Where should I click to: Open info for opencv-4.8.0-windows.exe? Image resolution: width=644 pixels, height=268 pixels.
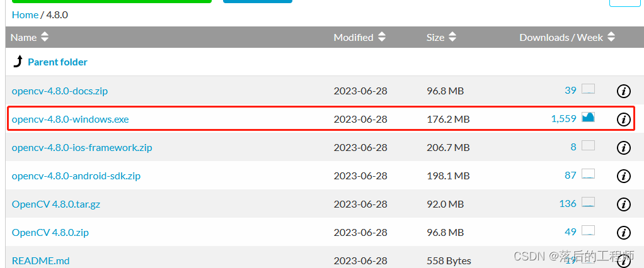tap(623, 120)
